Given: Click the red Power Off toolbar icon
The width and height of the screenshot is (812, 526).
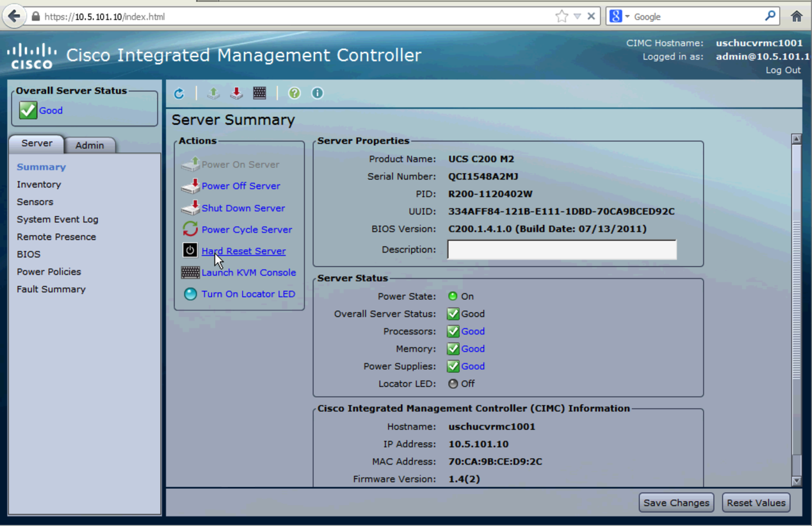Looking at the screenshot, I should tap(236, 94).
